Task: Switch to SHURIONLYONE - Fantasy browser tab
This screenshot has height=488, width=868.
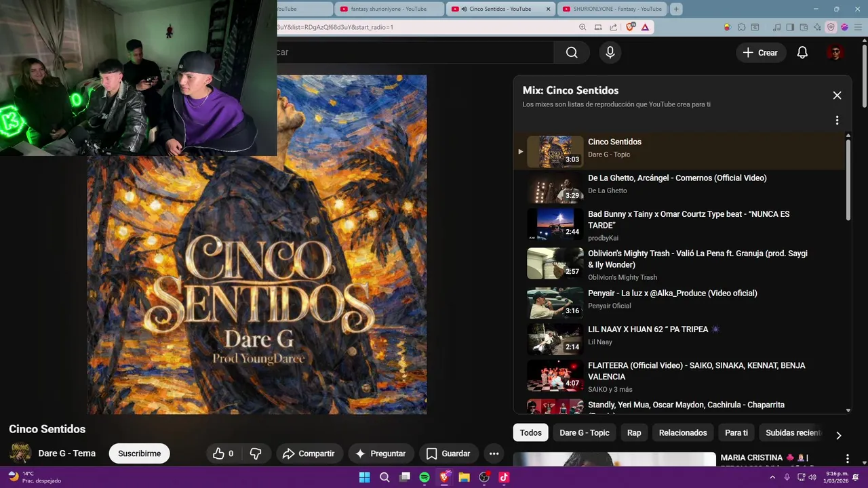Action: pos(612,9)
